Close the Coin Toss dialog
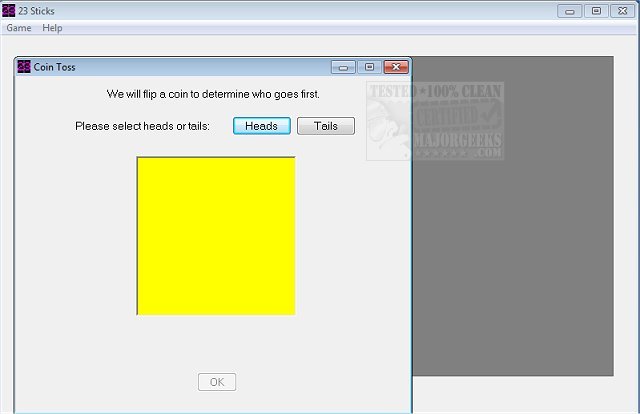This screenshot has width=640, height=414. [396, 67]
